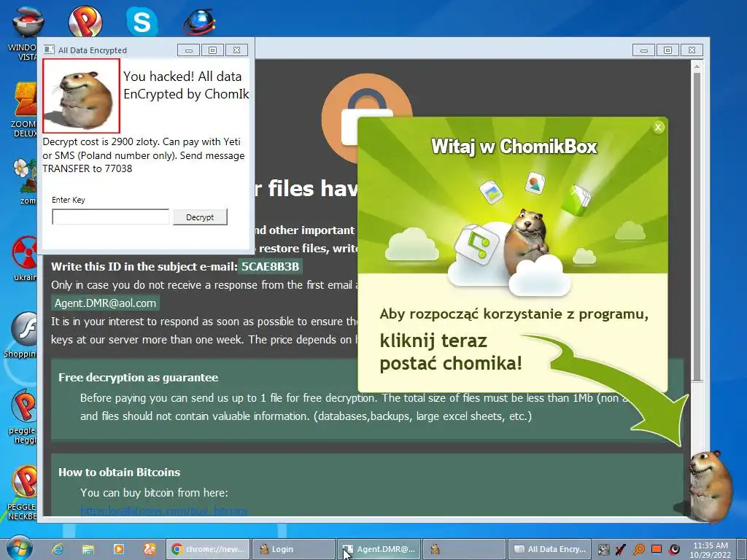Open the Windows Start menu
Viewport: 747px width, 560px height.
[x=19, y=548]
